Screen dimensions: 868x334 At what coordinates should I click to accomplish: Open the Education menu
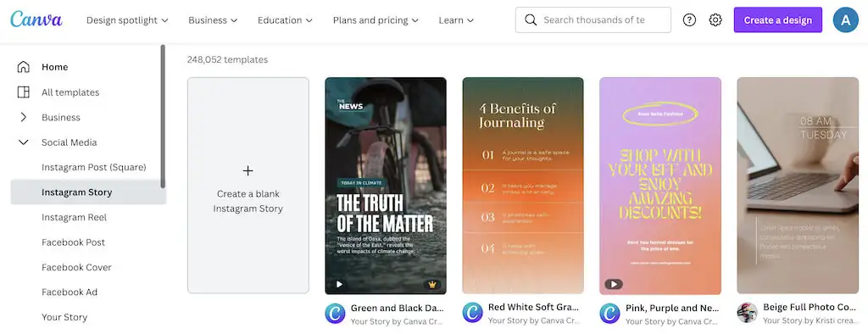[x=285, y=20]
